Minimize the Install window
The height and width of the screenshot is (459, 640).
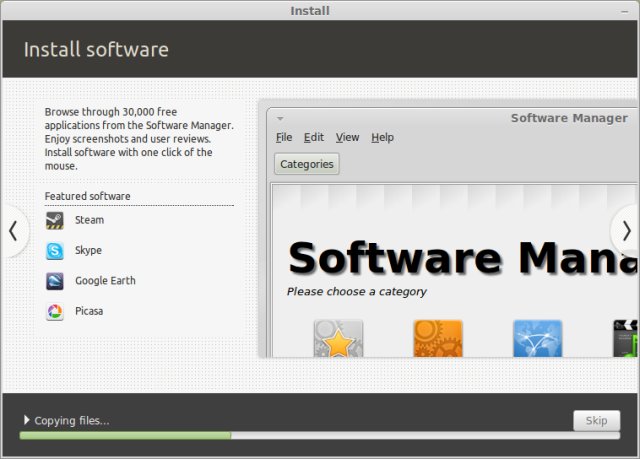coord(625,11)
